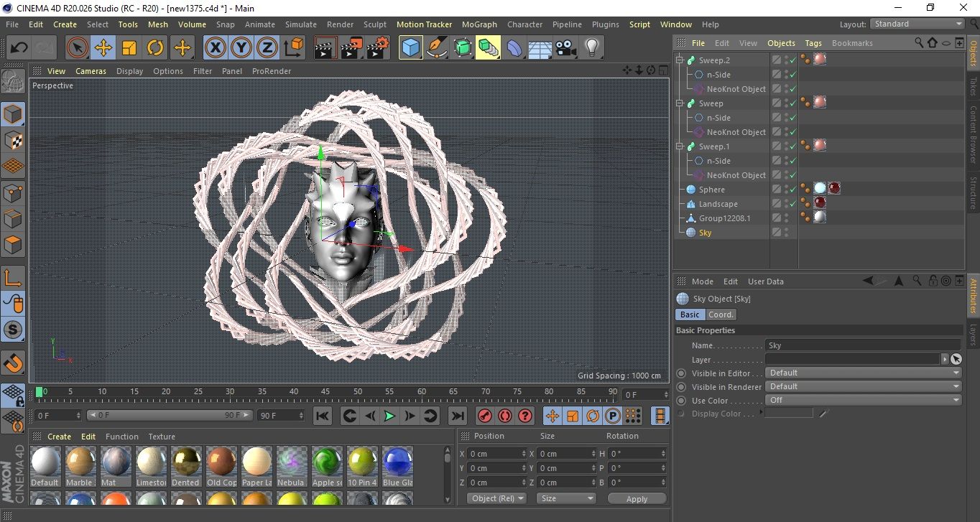Viewport: 980px width, 522px height.
Task: Open the Object (Rel) coordinate dropdown
Action: [496, 498]
